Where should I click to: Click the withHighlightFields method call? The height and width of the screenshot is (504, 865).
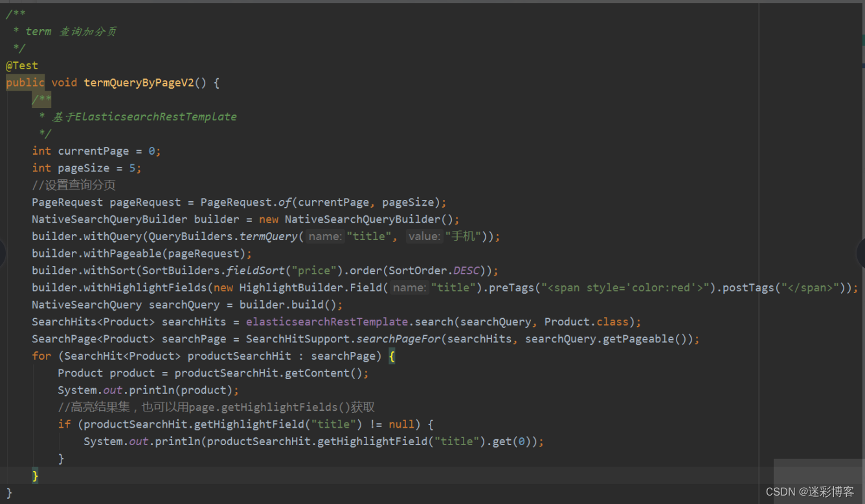click(x=145, y=287)
